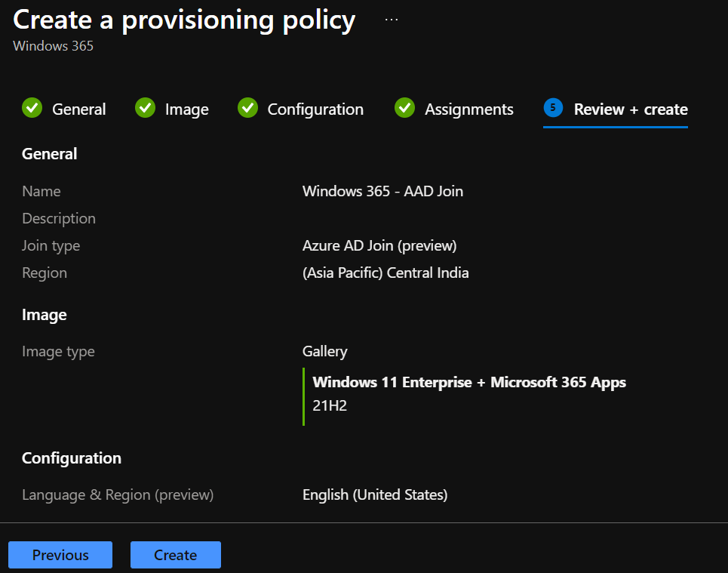Click the 'Name' field label
The image size is (728, 573).
[x=41, y=192]
